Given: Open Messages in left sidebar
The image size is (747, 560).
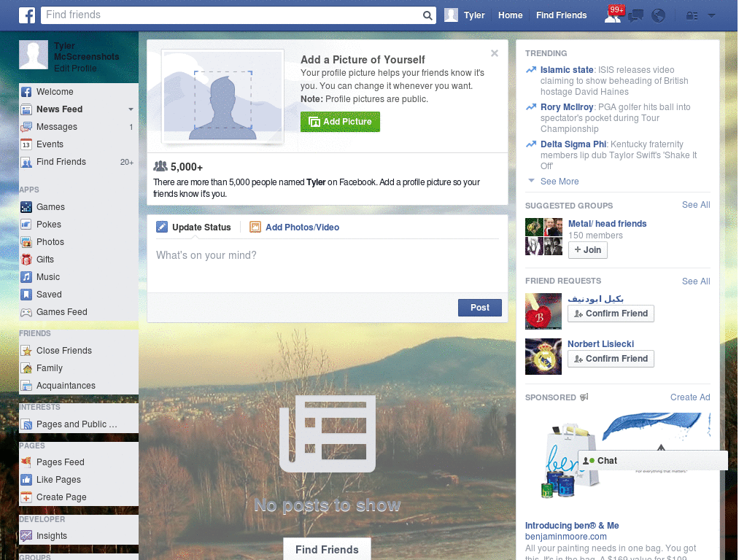Looking at the screenshot, I should click(79, 127).
